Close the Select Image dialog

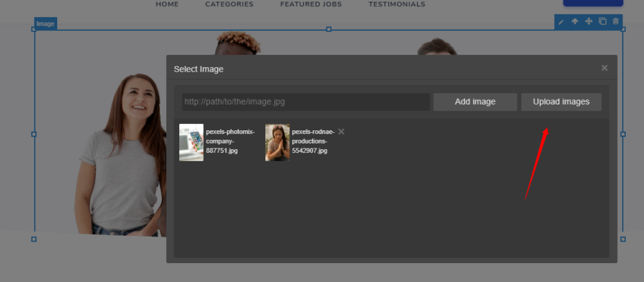point(604,68)
